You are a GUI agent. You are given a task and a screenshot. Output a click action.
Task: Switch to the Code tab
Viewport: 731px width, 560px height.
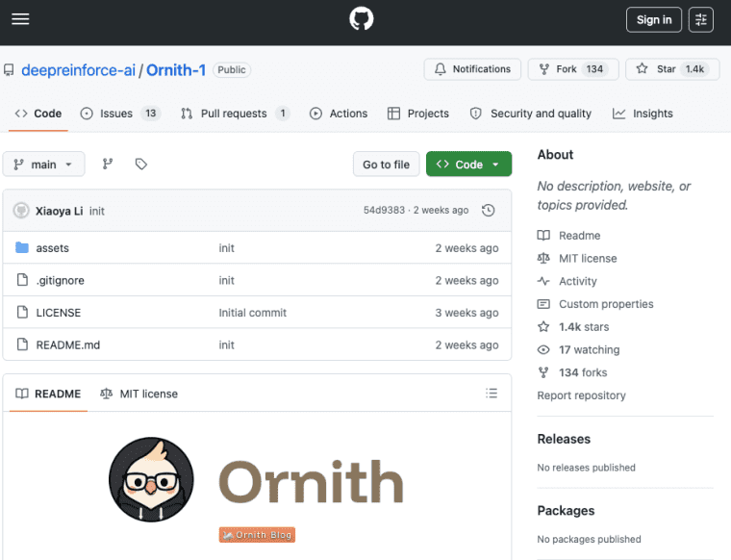pyautogui.click(x=38, y=114)
